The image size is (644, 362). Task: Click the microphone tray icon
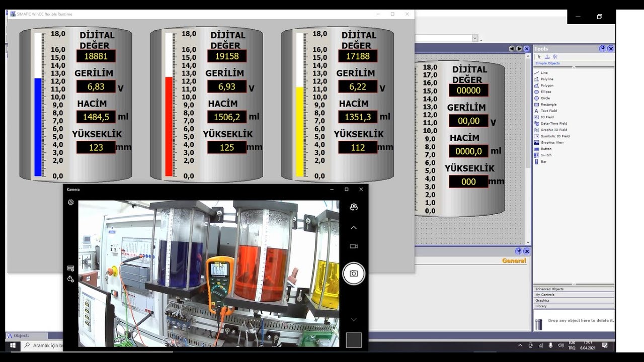click(550, 345)
